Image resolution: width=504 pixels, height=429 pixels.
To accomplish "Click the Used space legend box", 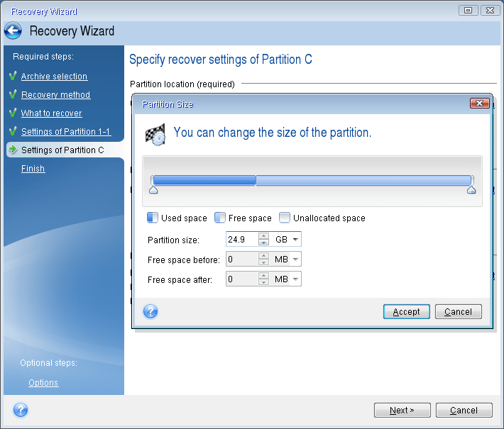I will pyautogui.click(x=152, y=218).
